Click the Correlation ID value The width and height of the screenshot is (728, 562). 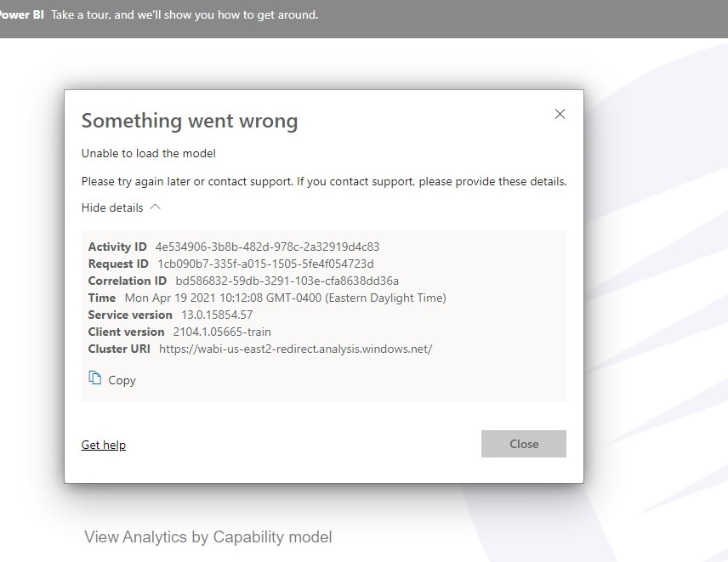click(287, 281)
